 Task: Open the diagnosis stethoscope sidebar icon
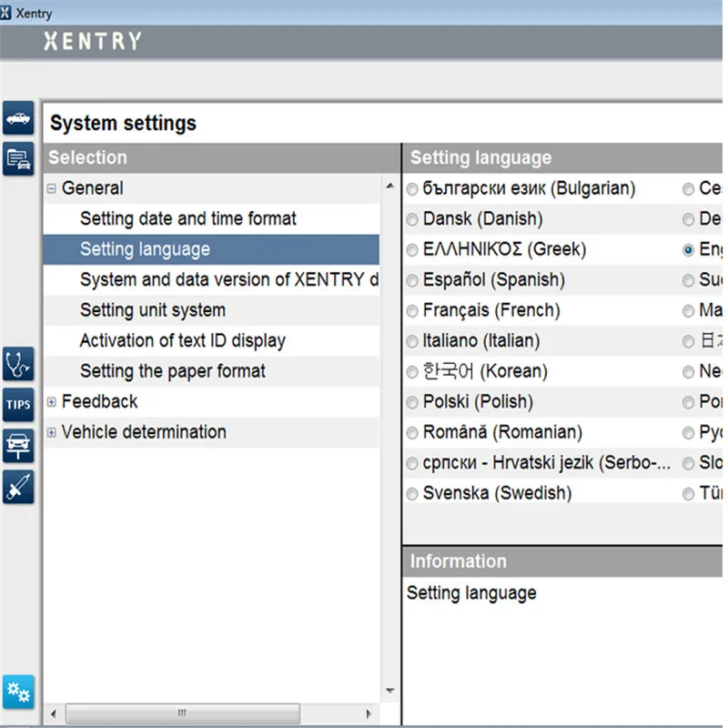18,364
